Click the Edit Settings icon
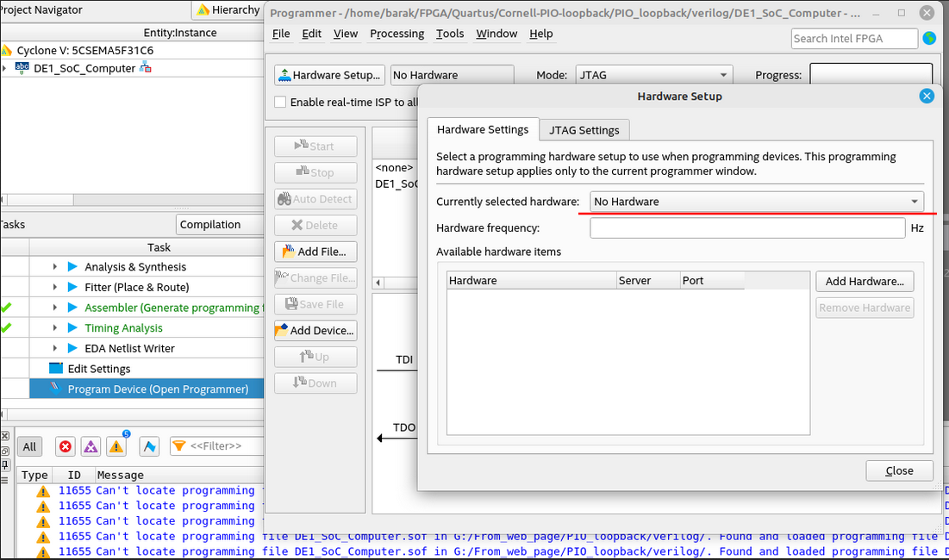The height and width of the screenshot is (560, 949). pyautogui.click(x=56, y=368)
